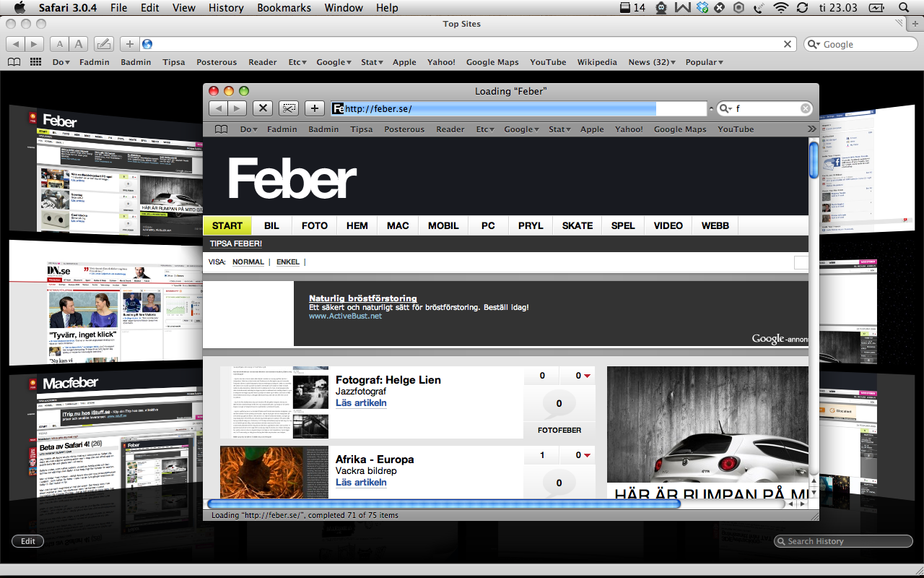Open the overflow chevron in the bookmarks bar
Viewport: 924px width, 578px height.
pos(811,129)
